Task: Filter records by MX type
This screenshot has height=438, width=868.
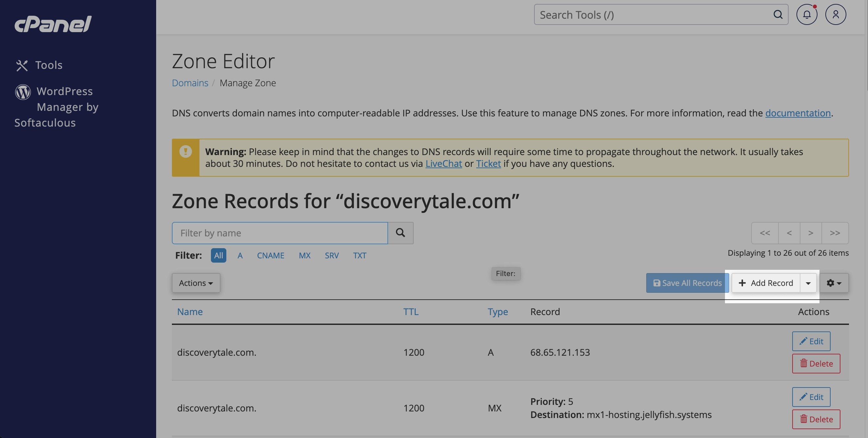Action: pos(304,255)
